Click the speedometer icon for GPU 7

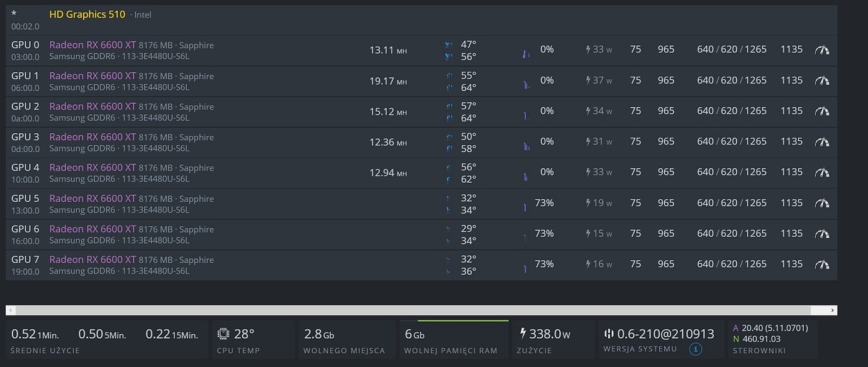click(821, 265)
